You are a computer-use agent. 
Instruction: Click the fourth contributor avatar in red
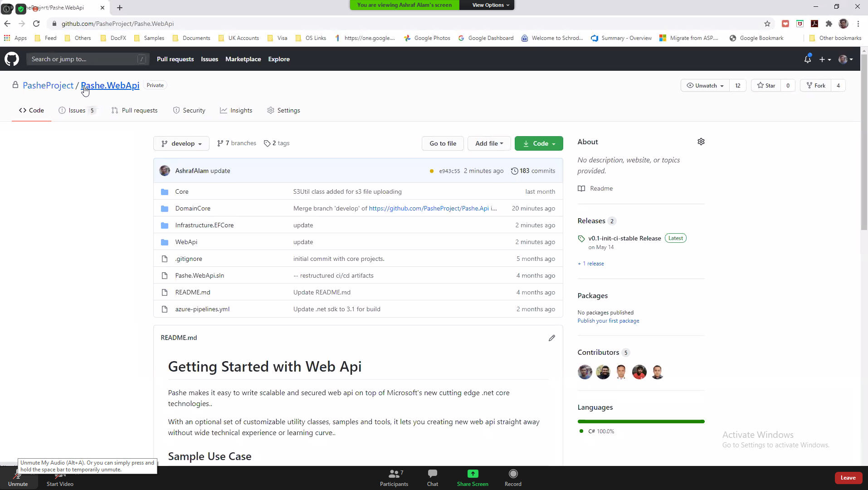tap(639, 372)
